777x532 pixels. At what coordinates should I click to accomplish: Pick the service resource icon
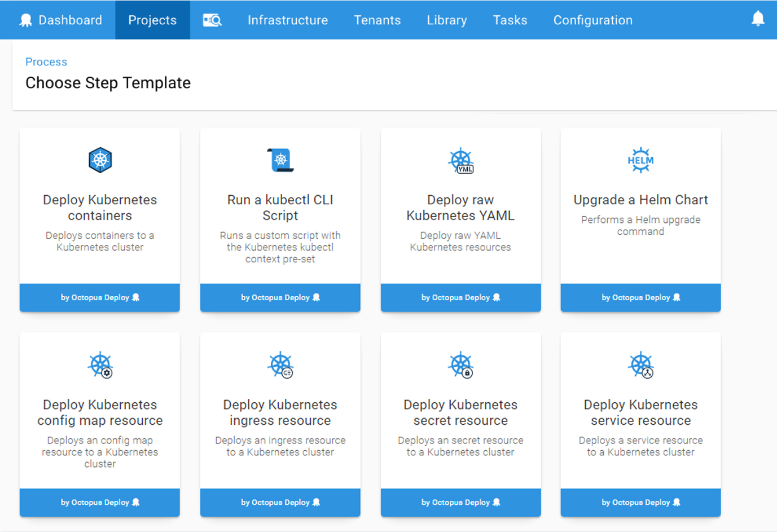640,365
